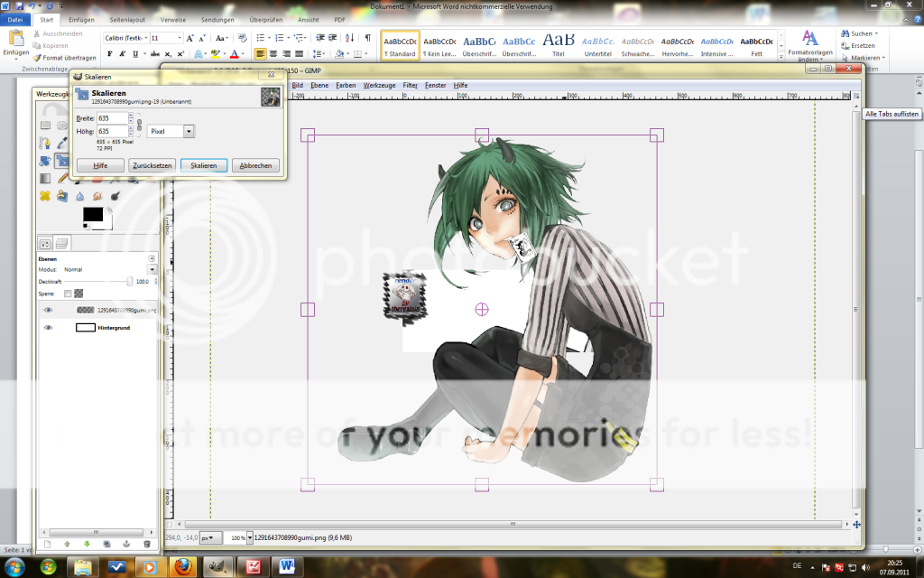
Task: Apply italic formatting in Word ribbon
Action: pyautogui.click(x=123, y=53)
